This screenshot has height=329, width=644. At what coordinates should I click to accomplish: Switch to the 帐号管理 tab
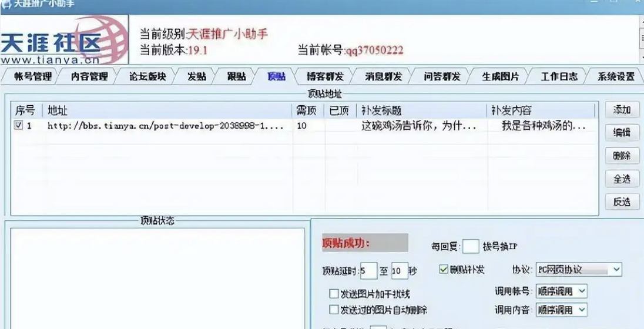tap(32, 76)
